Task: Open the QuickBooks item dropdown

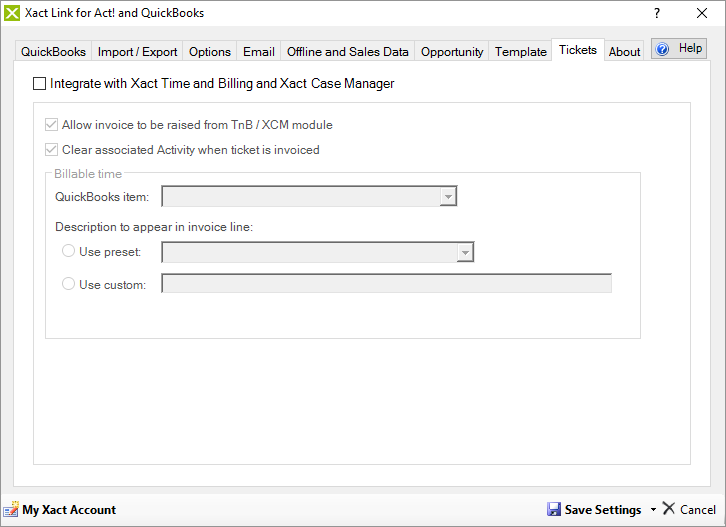Action: click(x=448, y=196)
